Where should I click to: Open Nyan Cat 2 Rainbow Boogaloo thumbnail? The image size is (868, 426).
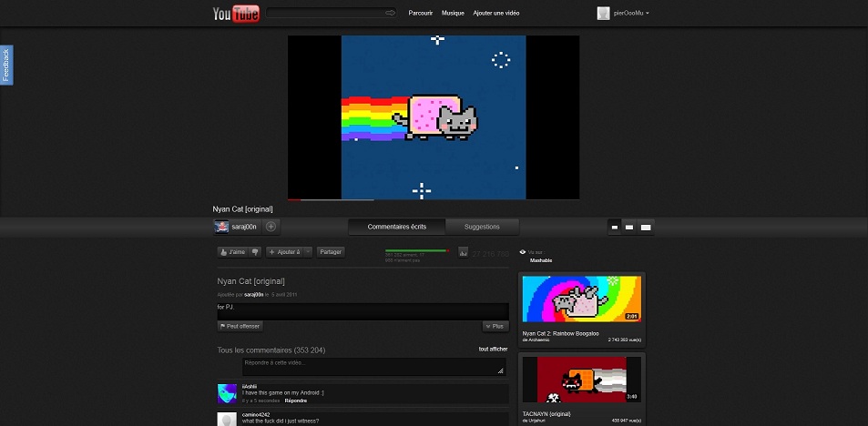[582, 299]
